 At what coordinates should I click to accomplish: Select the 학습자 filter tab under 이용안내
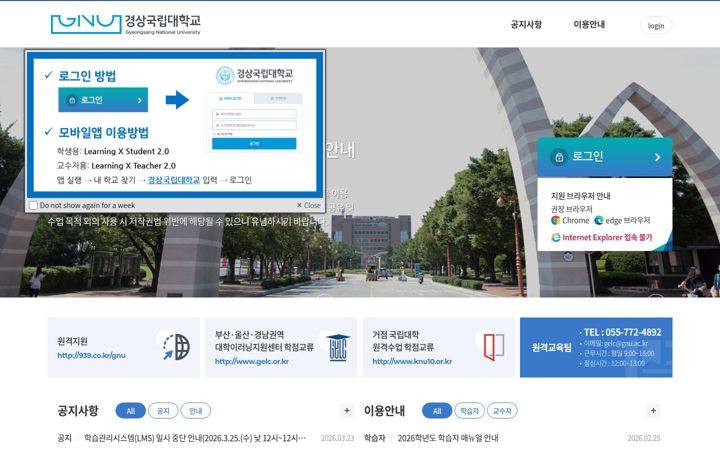[469, 411]
